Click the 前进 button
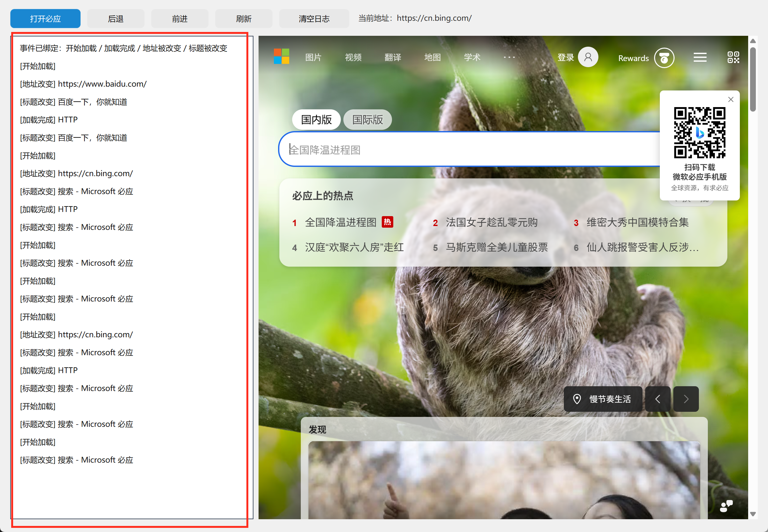This screenshot has width=768, height=532. (180, 19)
